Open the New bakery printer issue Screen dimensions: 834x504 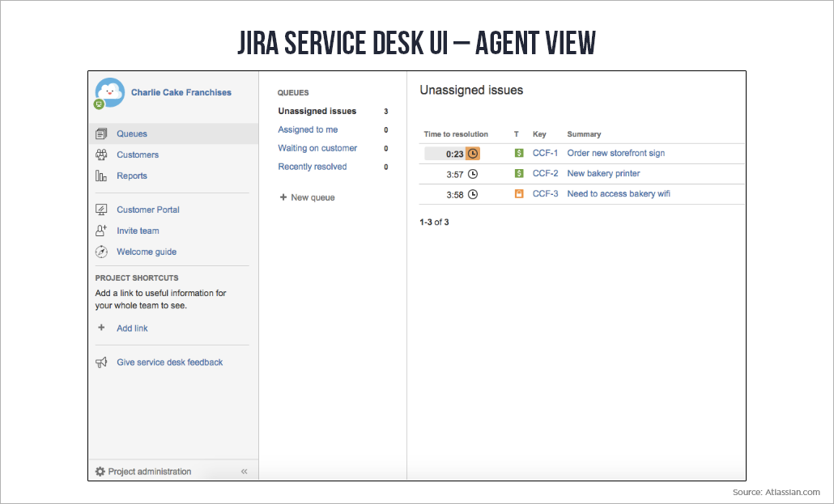(602, 173)
